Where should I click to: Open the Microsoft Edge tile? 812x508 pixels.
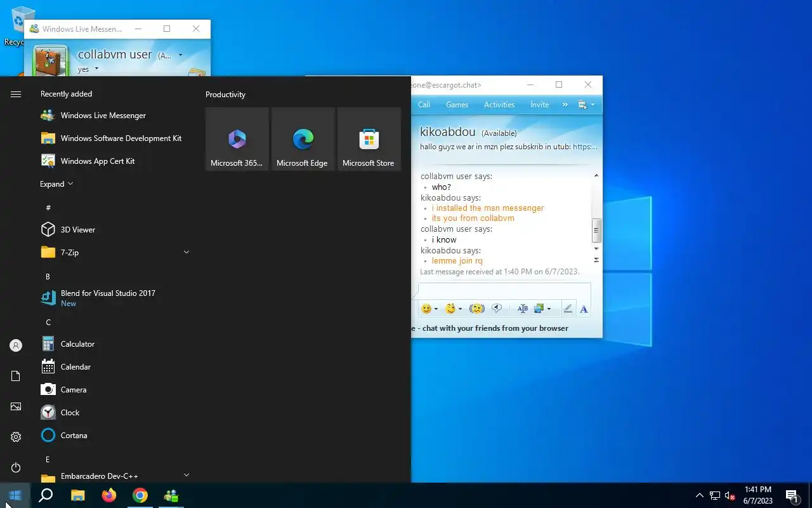tap(303, 139)
